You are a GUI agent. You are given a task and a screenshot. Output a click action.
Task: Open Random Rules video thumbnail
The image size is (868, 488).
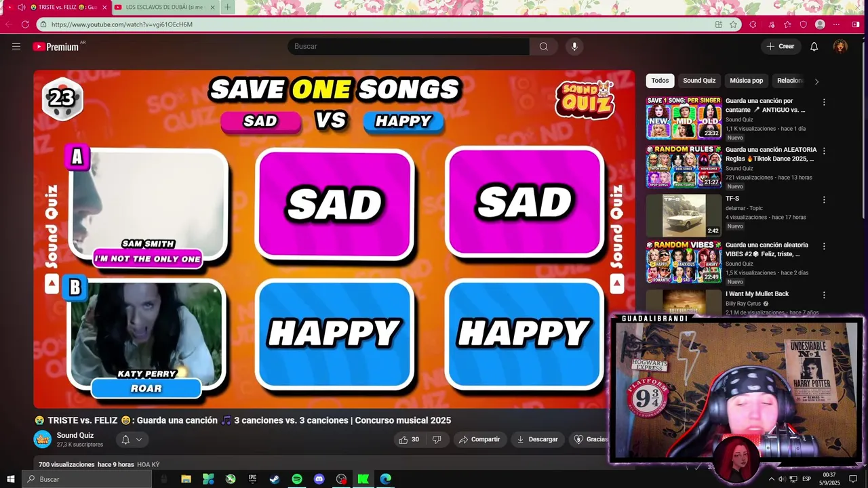(684, 166)
